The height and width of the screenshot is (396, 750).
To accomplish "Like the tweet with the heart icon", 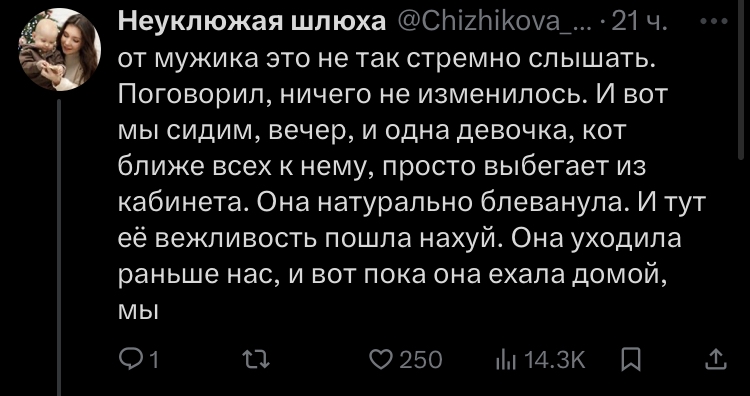I will pyautogui.click(x=382, y=360).
